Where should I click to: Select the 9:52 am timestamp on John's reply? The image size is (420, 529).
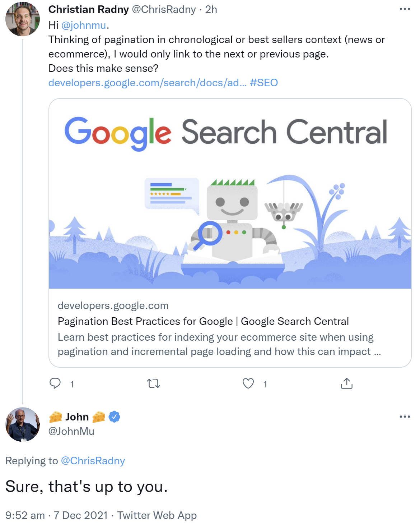[x=24, y=515]
